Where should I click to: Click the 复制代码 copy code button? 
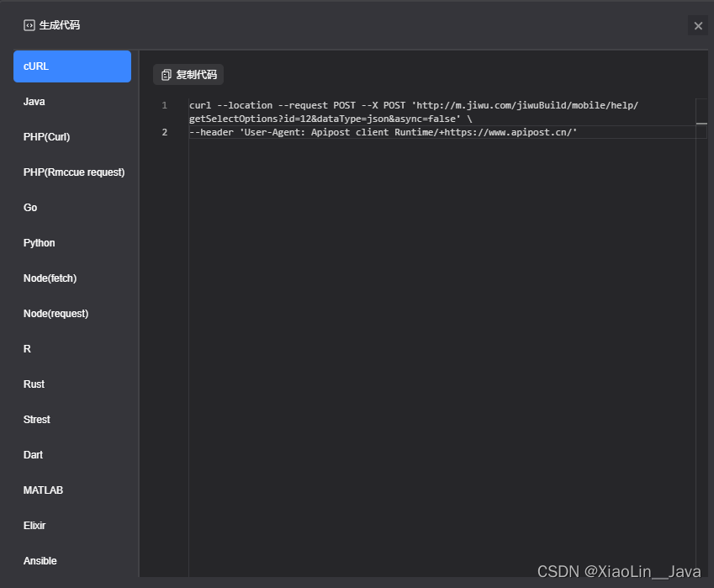[188, 75]
